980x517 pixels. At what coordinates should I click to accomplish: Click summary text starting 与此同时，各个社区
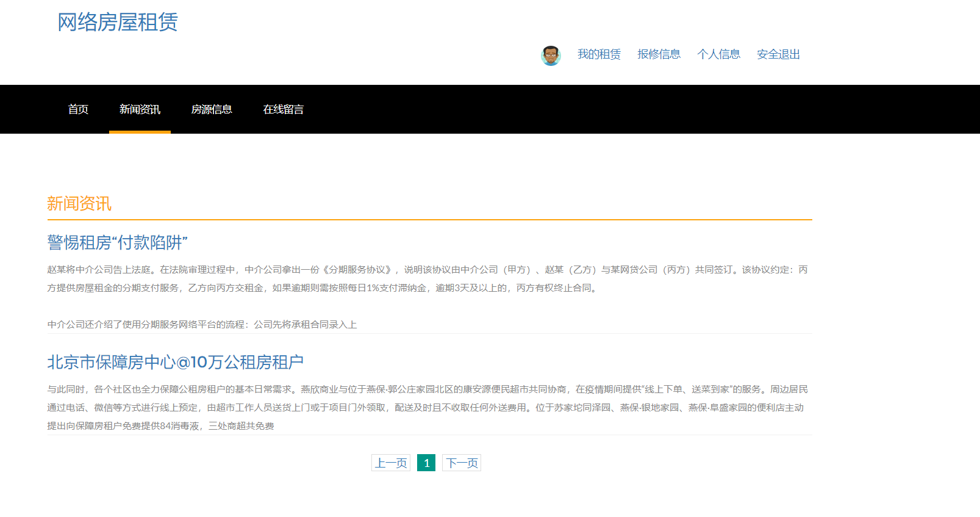[427, 407]
